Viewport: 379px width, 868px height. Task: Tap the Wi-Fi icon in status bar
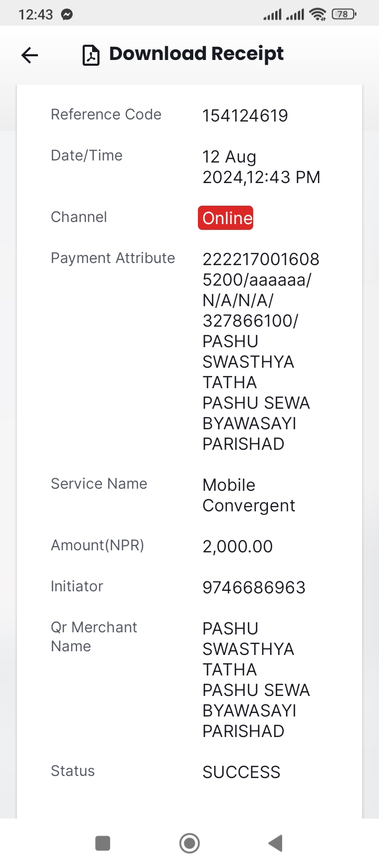point(318,14)
